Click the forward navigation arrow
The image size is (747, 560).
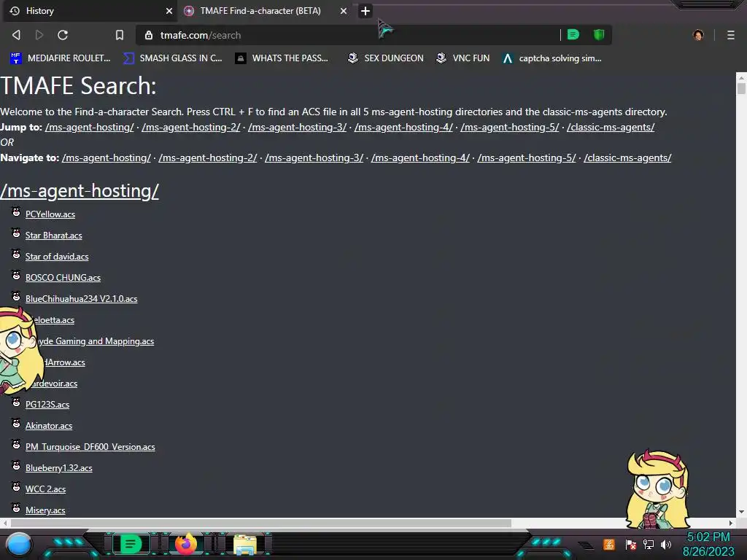tap(39, 35)
